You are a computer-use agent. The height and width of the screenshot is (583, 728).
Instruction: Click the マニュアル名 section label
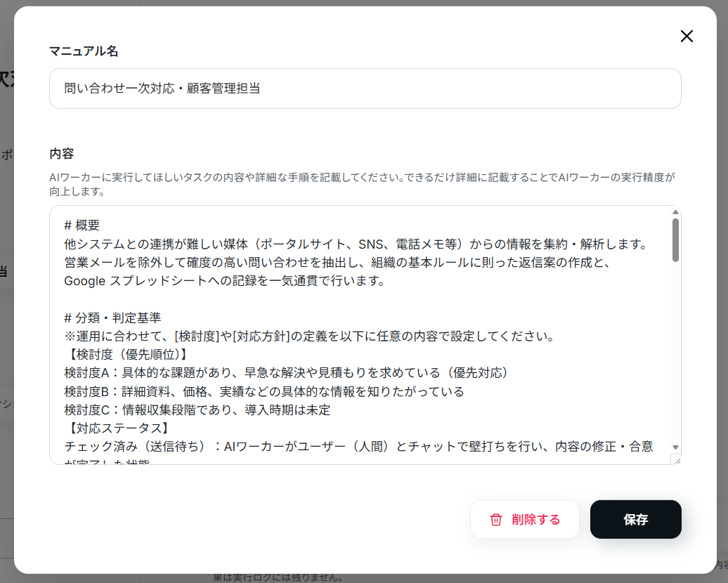[84, 51]
